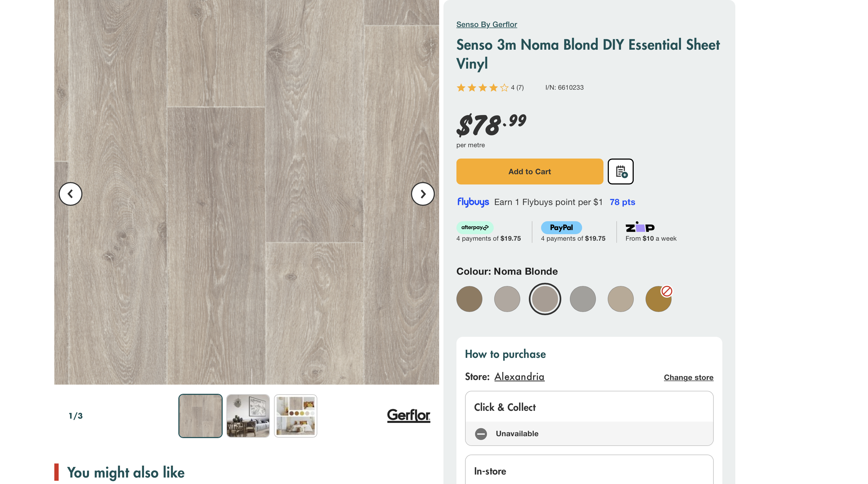Open the PayPal payment info badge
This screenshot has height=484, width=868.
561,228
